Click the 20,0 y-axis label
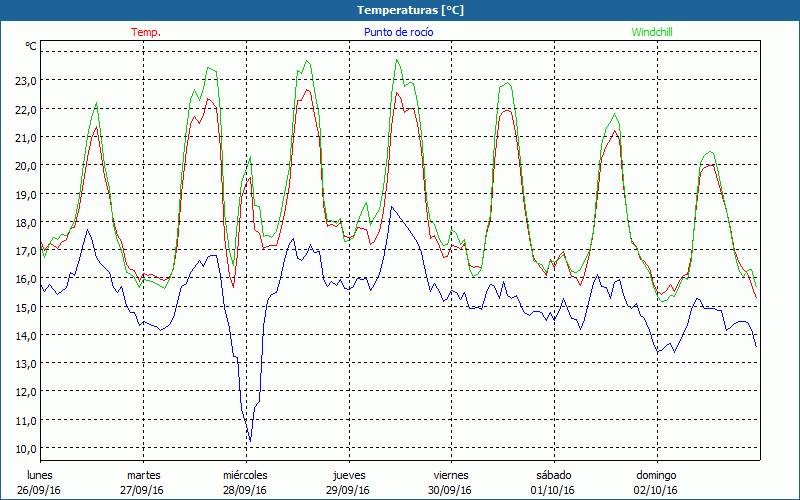The width and height of the screenshot is (800, 500). [25, 165]
